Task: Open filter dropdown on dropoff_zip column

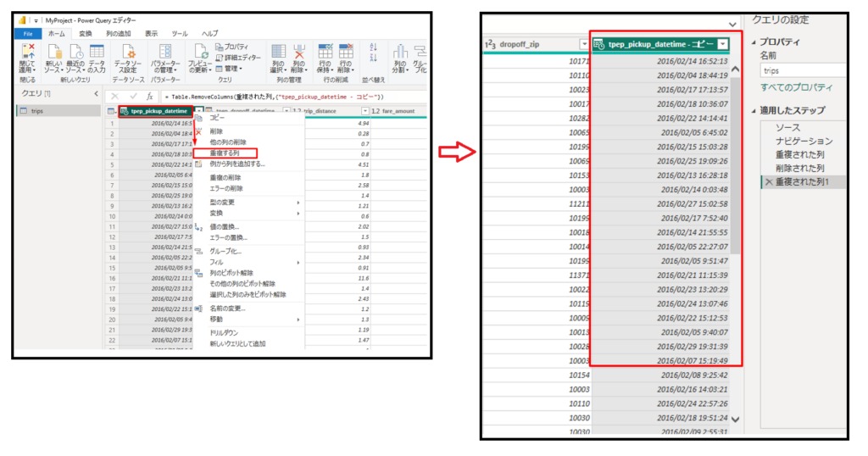Action: (584, 44)
